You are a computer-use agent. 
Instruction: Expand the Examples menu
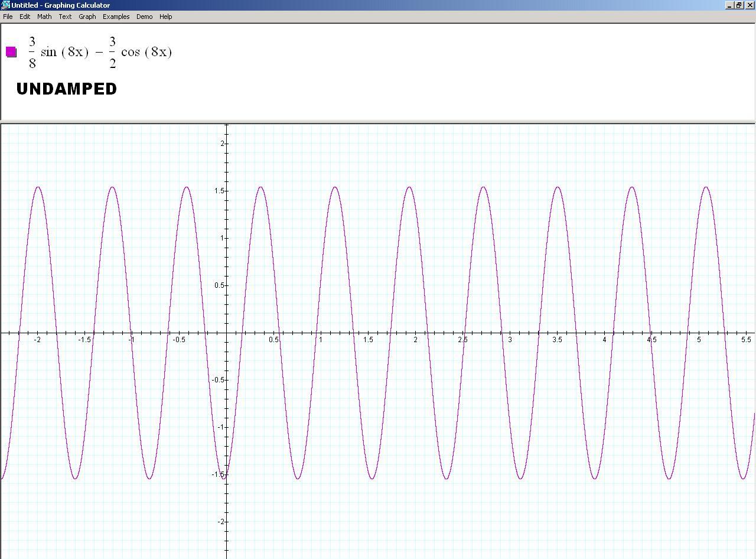point(116,17)
